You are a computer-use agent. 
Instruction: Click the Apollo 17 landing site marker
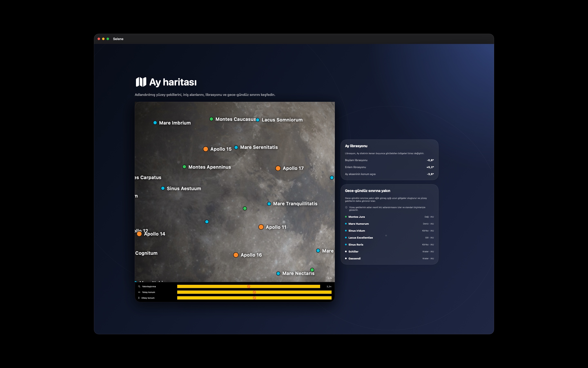click(278, 168)
